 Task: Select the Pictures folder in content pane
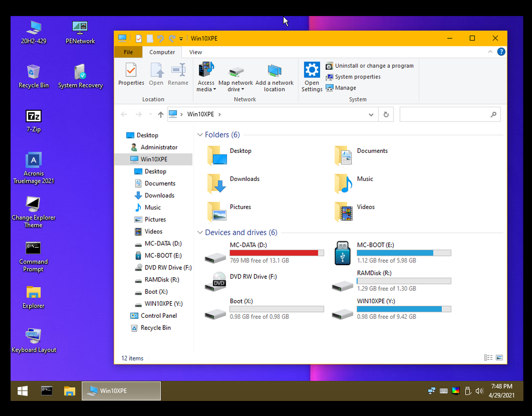(229, 211)
